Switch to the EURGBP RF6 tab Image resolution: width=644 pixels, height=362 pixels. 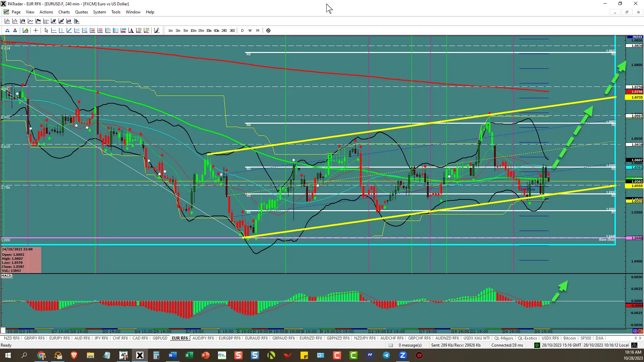(x=229, y=338)
